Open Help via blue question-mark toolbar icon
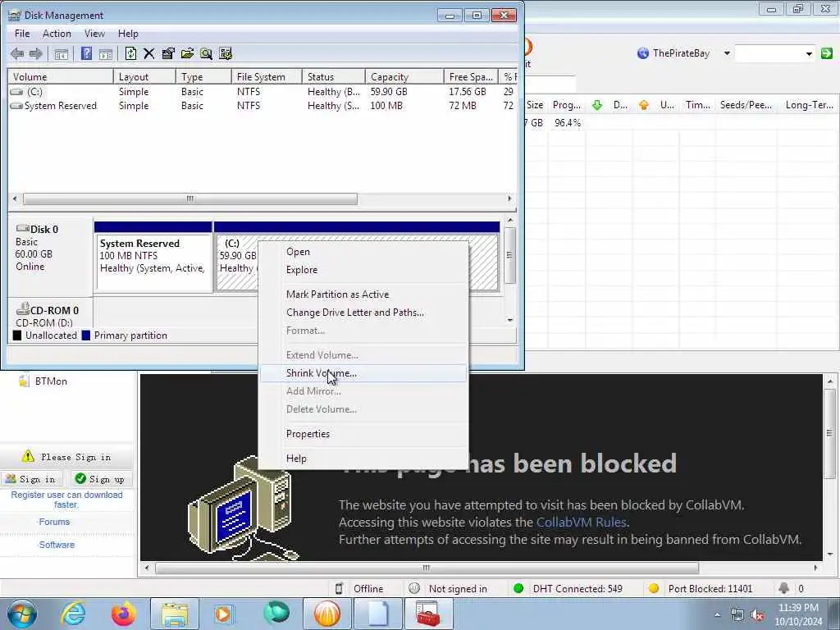The width and height of the screenshot is (840, 630). tap(86, 53)
